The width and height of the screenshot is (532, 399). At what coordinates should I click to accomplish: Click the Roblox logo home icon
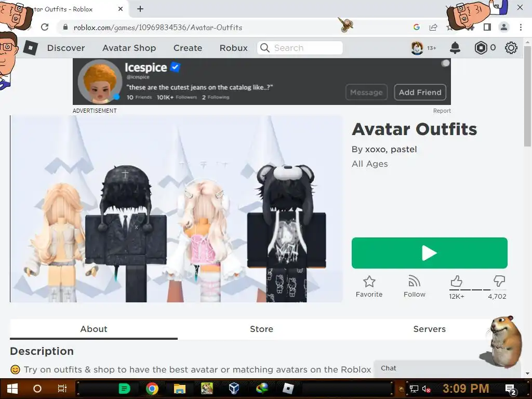click(x=31, y=48)
